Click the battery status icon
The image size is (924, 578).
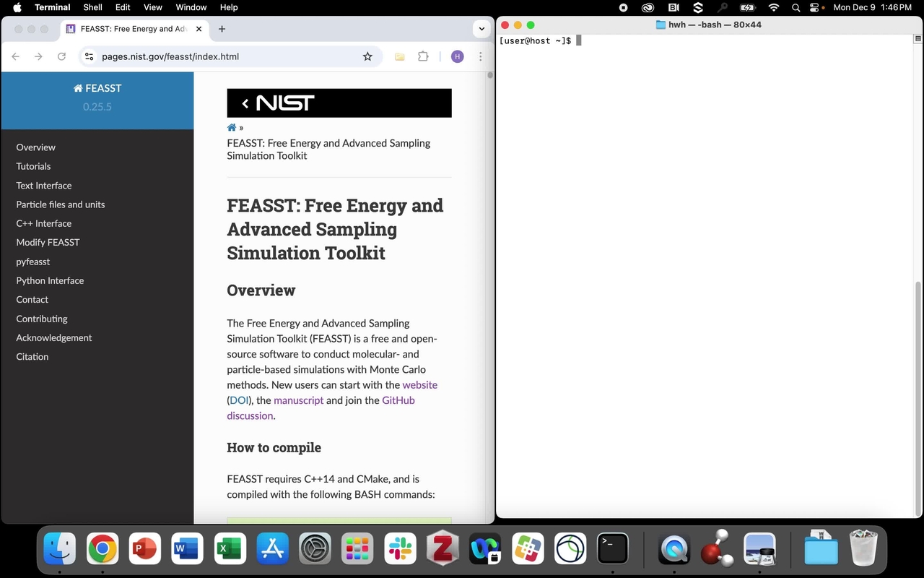pos(747,7)
